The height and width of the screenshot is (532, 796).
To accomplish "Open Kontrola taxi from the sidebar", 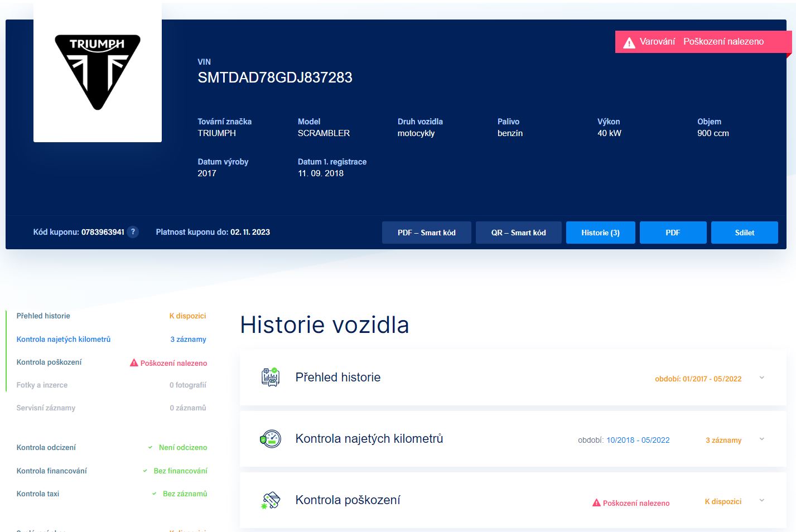I will click(x=37, y=494).
